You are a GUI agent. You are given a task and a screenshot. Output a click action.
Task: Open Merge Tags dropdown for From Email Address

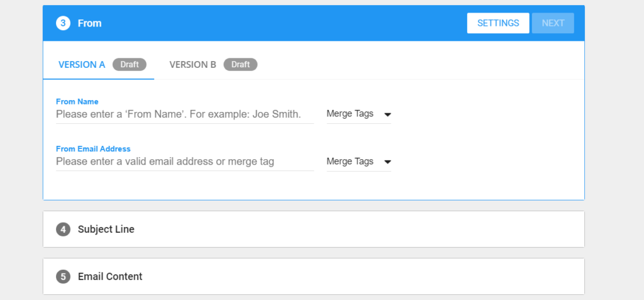pyautogui.click(x=358, y=162)
